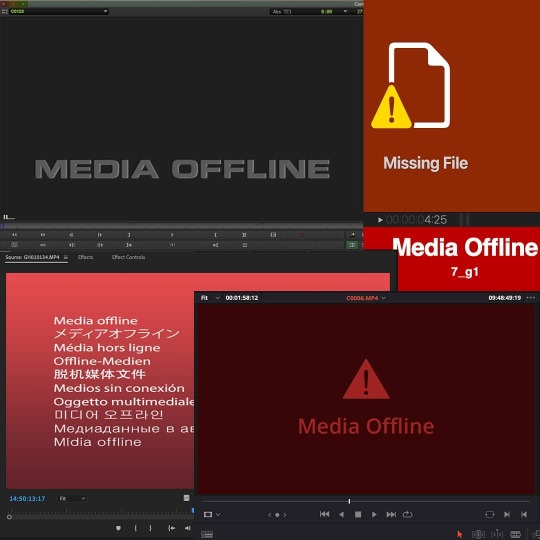Toggle green Source/Record mode button in Avid

[352, 245]
